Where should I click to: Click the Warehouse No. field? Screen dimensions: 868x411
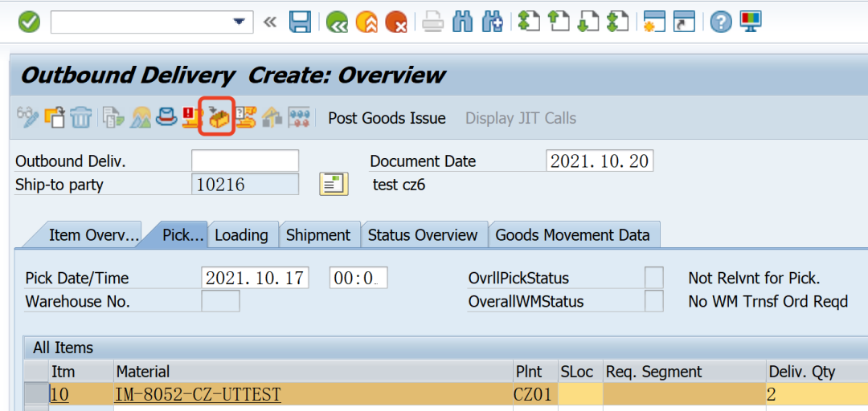[x=220, y=302]
